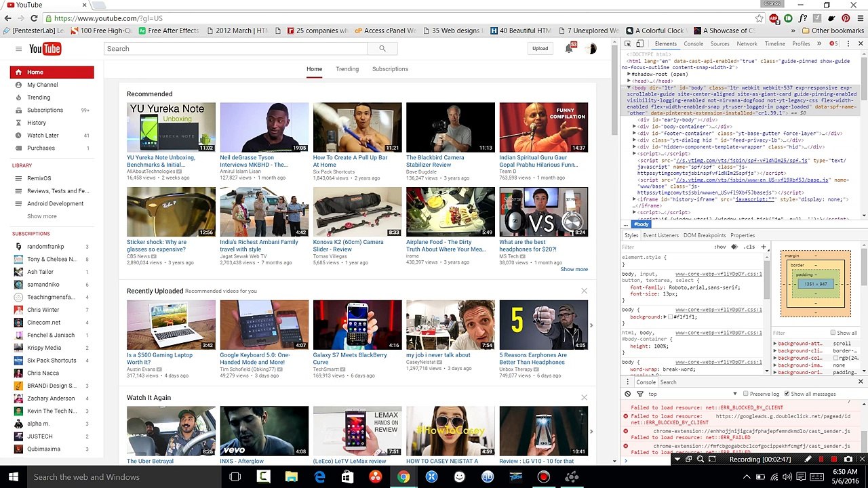Show more library playlists
The width and height of the screenshot is (868, 488).
42,216
